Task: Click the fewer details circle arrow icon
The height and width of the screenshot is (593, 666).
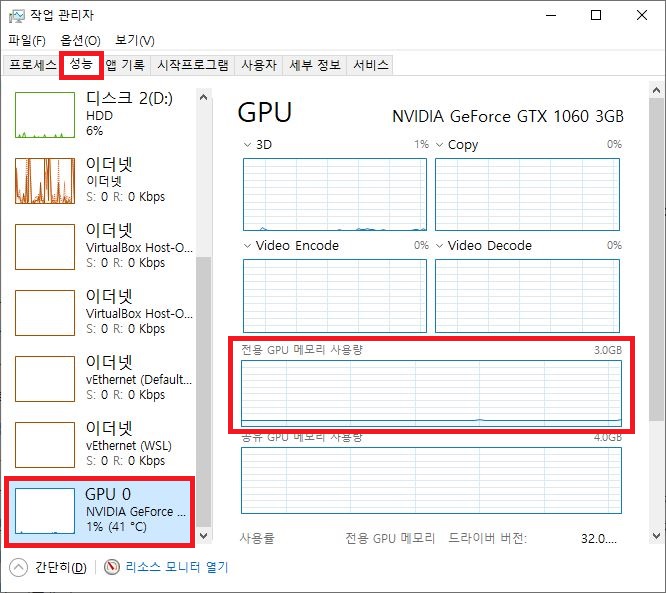Action: coord(18,568)
